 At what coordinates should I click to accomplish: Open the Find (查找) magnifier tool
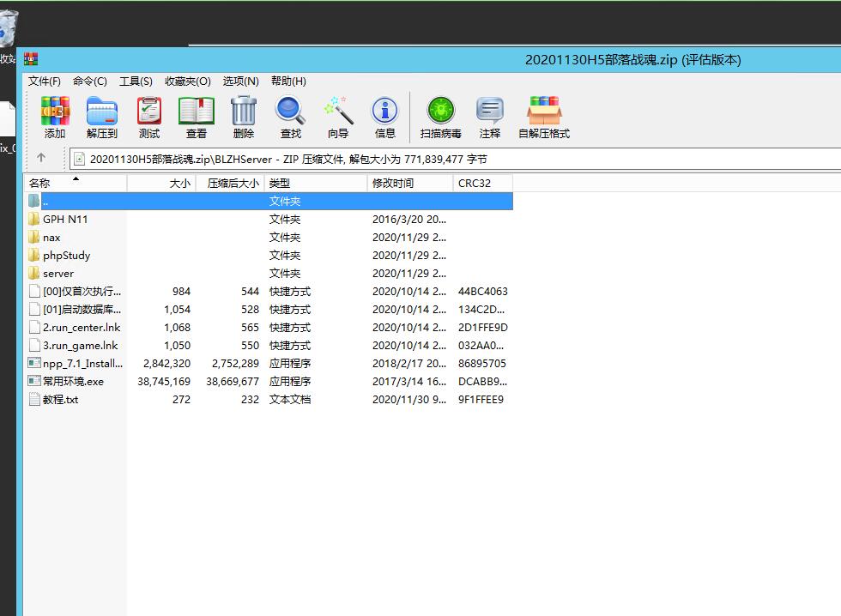pos(290,118)
